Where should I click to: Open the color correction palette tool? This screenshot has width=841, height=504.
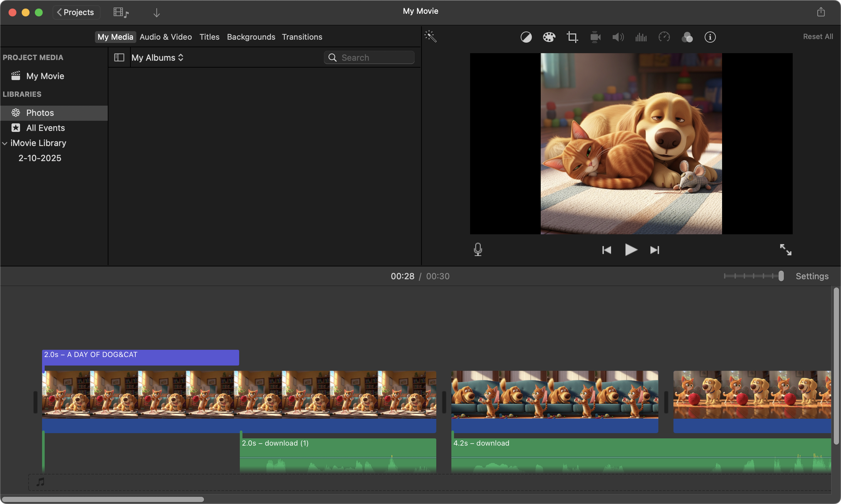pos(549,37)
